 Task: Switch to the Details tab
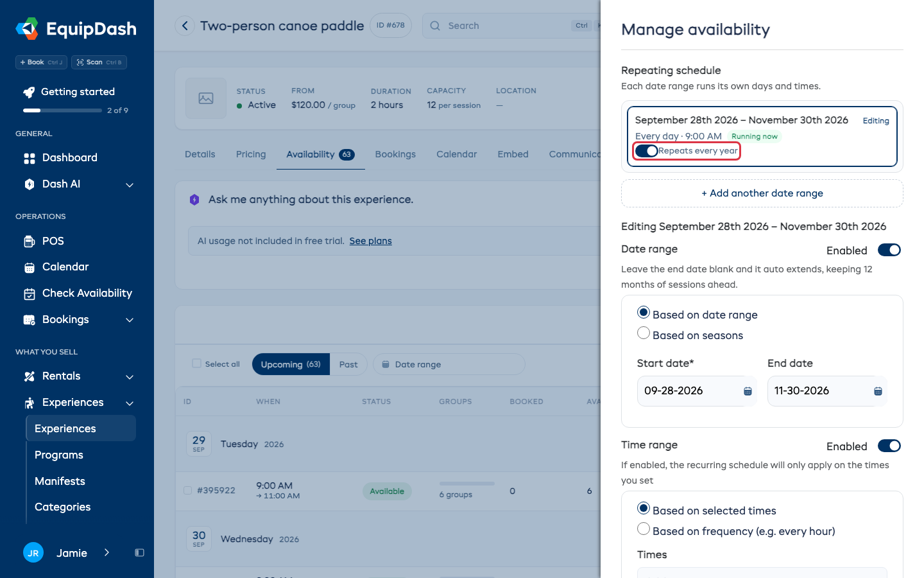point(200,154)
